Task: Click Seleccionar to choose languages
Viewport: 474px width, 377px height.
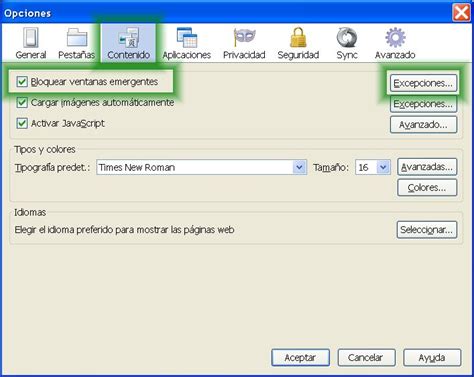Action: pyautogui.click(x=427, y=230)
